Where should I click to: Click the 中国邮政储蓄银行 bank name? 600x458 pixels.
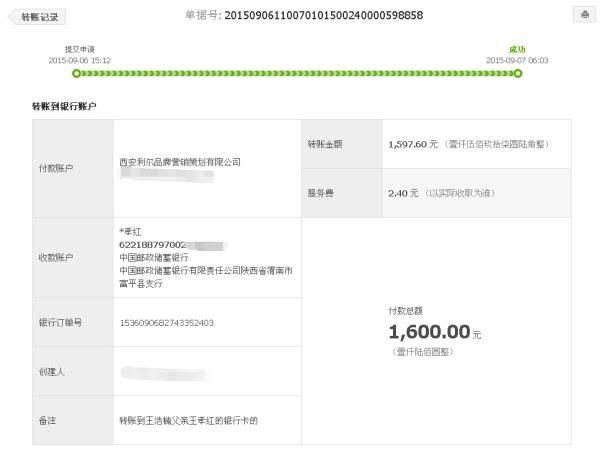click(154, 258)
